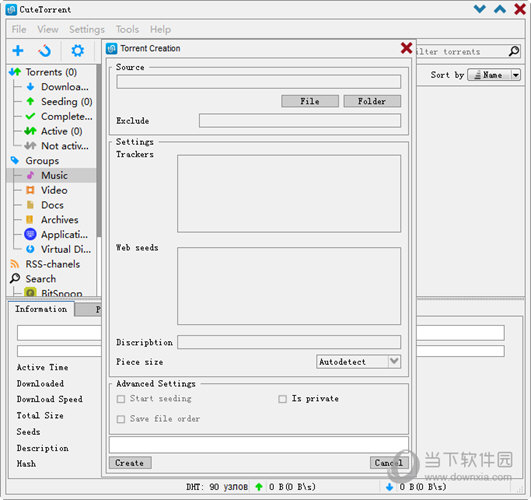
Task: Click the DHT: 90 status bar text
Action: pos(217,487)
